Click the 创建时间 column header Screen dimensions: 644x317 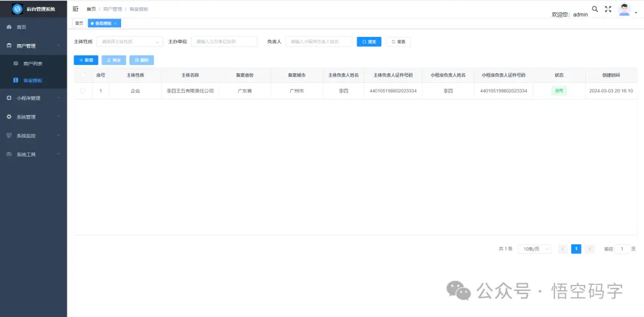pyautogui.click(x=611, y=76)
